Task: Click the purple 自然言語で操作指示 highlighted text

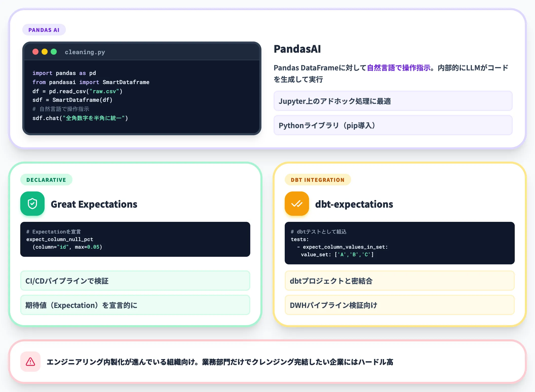Action: (398, 68)
